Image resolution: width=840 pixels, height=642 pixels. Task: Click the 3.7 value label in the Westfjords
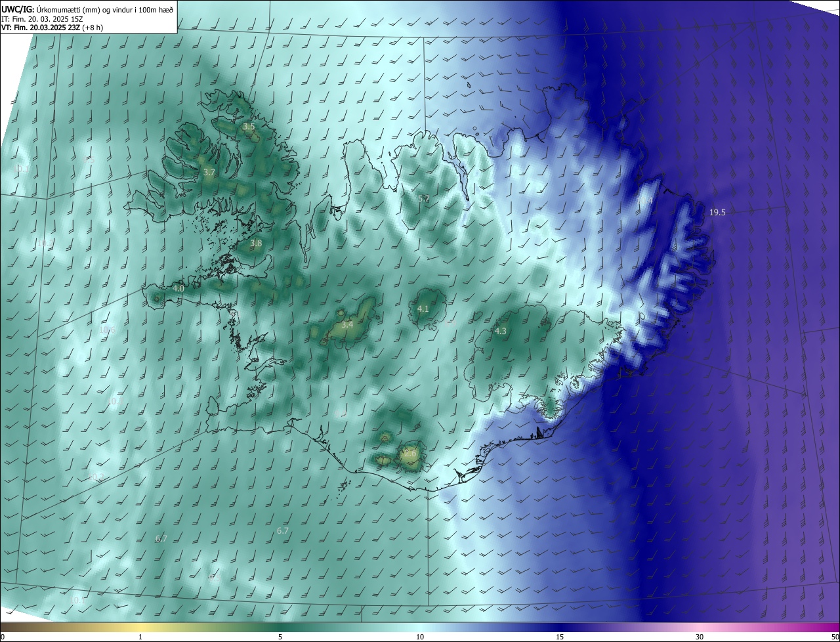pyautogui.click(x=209, y=172)
